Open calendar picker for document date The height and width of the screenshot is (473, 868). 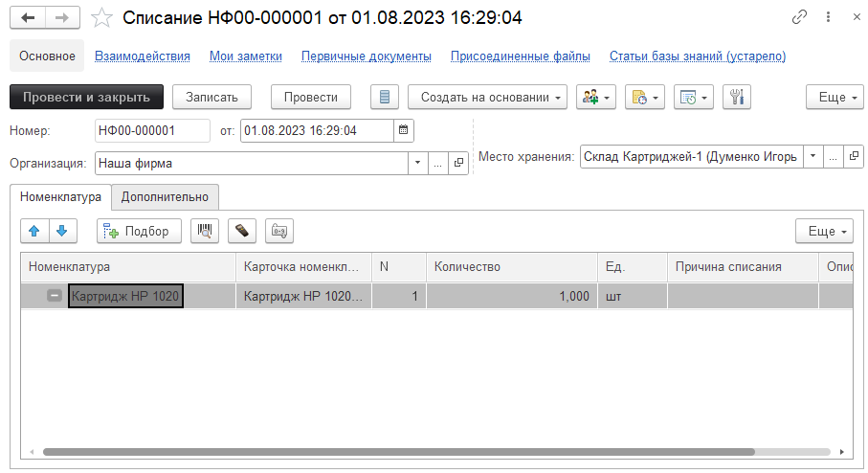(x=403, y=130)
